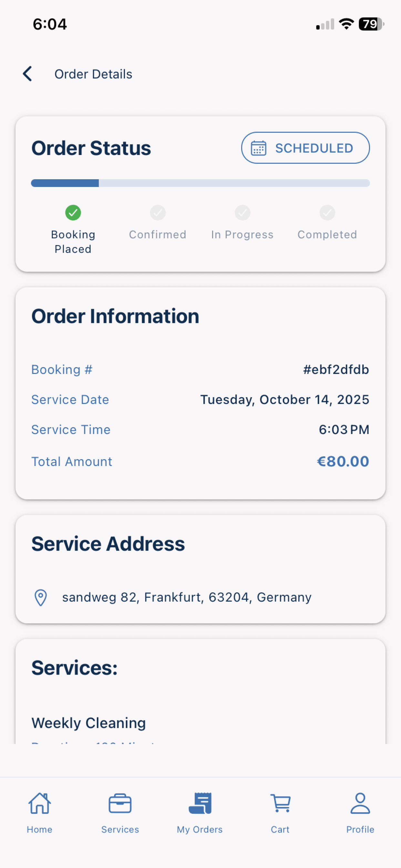This screenshot has height=868, width=401.
Task: Tap the greyed In Progress step checkmark
Action: (x=242, y=212)
